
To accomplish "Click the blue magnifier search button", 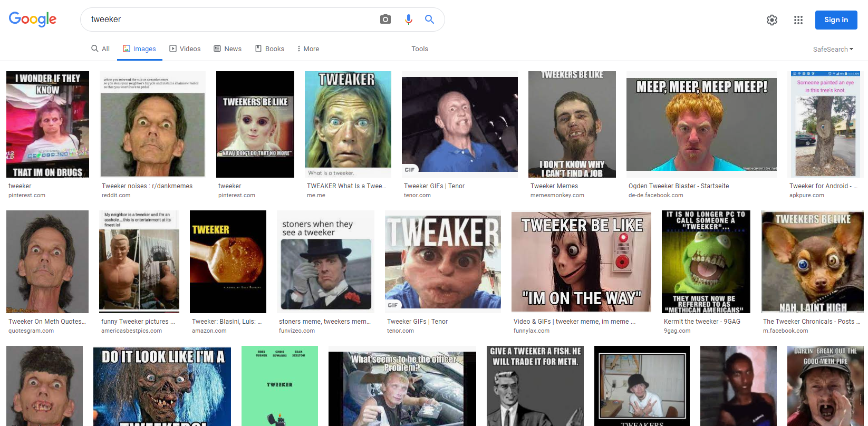I will click(x=430, y=20).
